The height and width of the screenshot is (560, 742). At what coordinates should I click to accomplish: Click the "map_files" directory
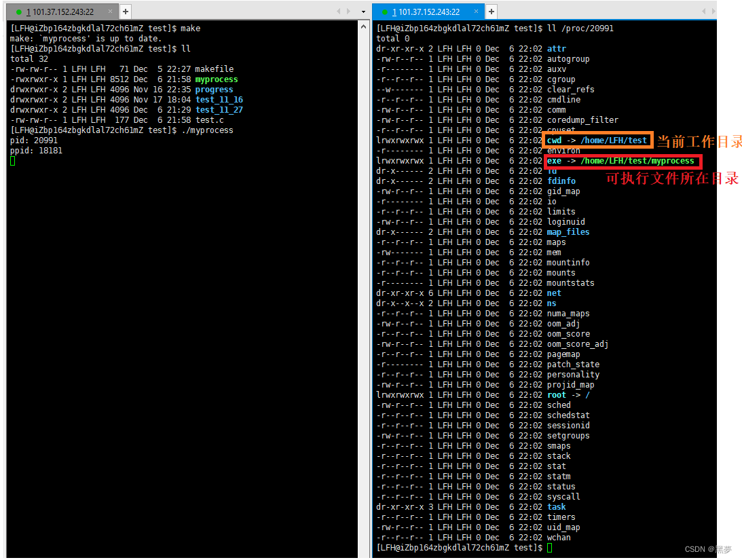click(x=568, y=232)
